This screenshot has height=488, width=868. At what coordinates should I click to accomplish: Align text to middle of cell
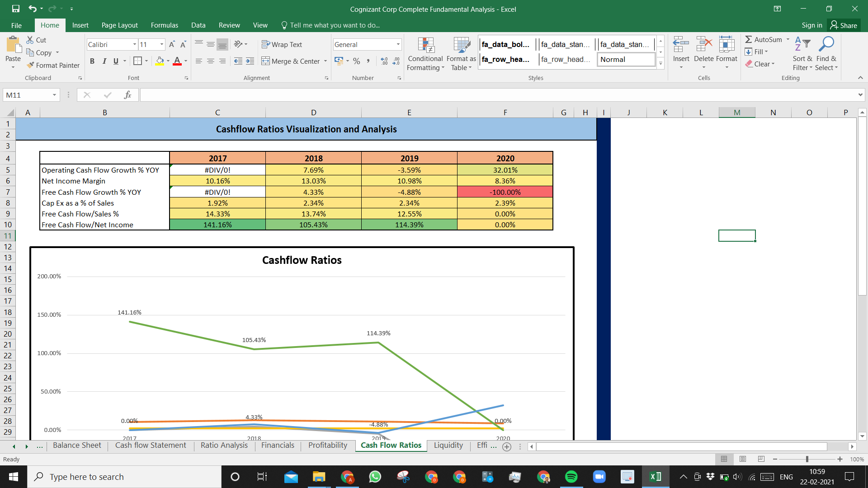211,44
